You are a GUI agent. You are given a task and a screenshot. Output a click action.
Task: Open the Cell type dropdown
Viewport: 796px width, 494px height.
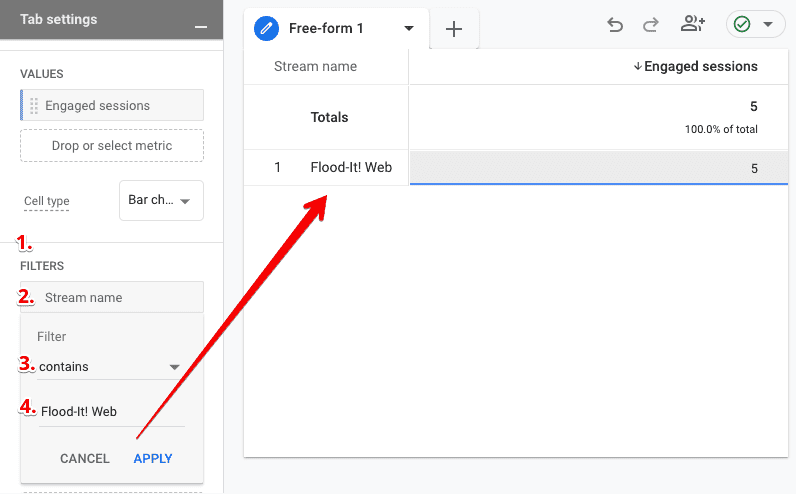[160, 200]
